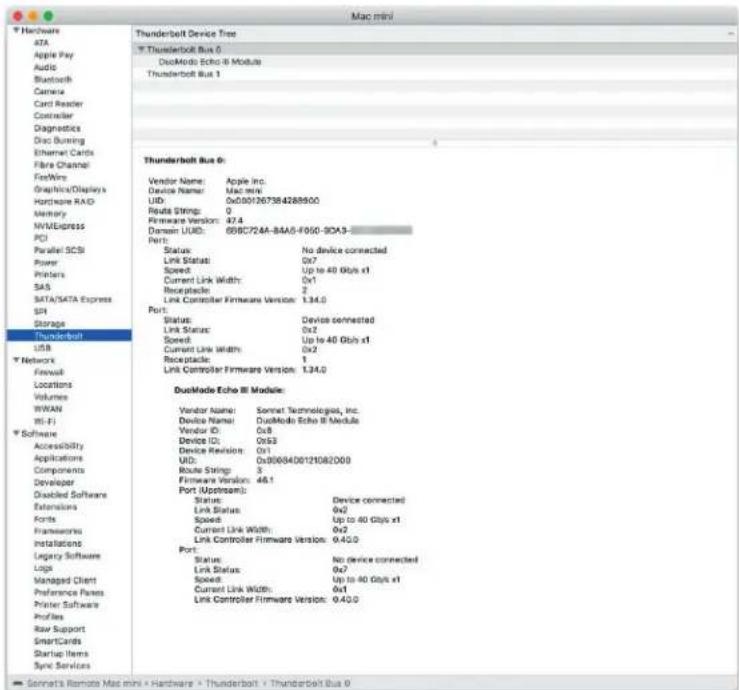Open USB entry in sidebar

click(42, 348)
